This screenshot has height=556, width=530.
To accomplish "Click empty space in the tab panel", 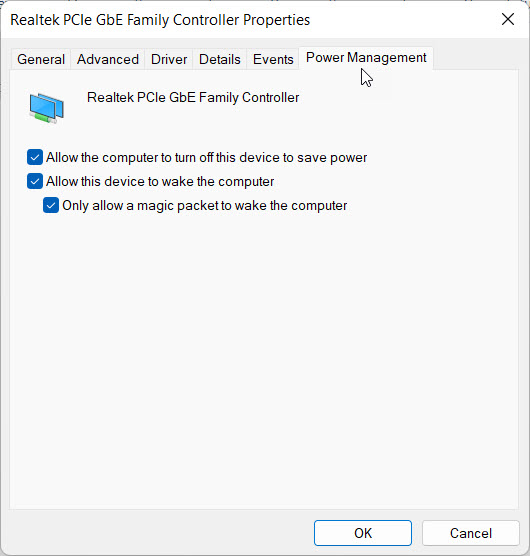I will tap(264, 355).
